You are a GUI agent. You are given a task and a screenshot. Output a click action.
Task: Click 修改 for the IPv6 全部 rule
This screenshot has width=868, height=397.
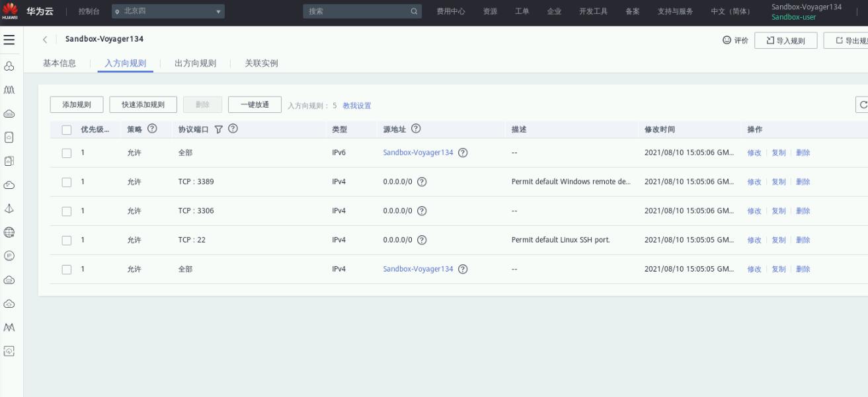[754, 153]
